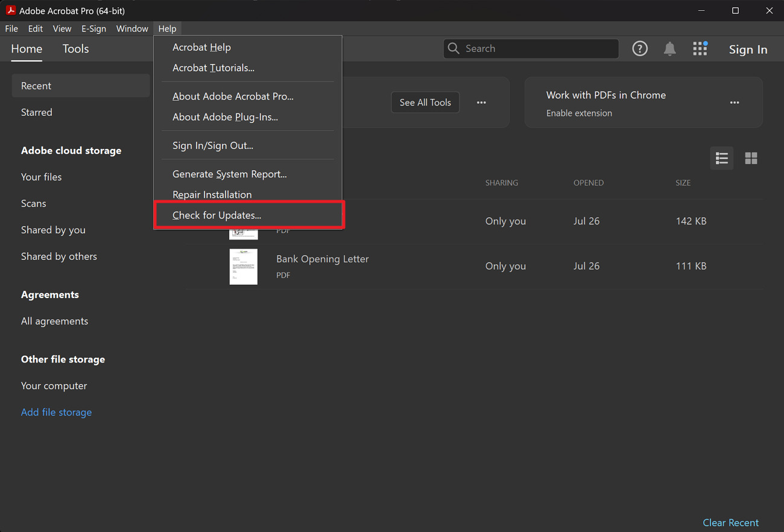Viewport: 784px width, 532px height.
Task: Click the Sign In button
Action: pyautogui.click(x=748, y=49)
